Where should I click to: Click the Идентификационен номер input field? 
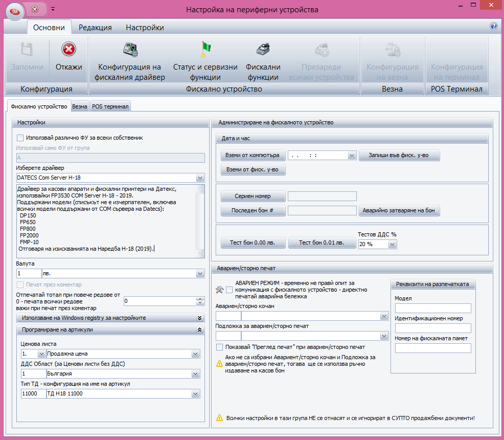pyautogui.click(x=433, y=328)
